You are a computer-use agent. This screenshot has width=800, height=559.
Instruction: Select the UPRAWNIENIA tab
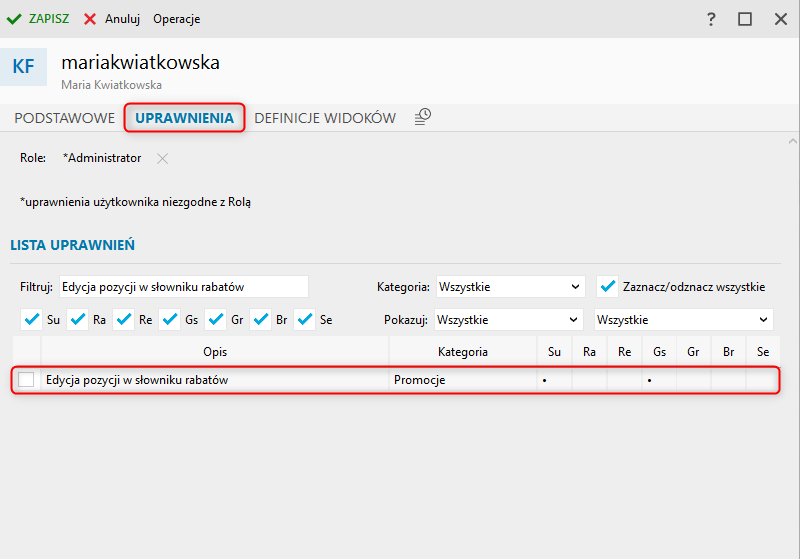click(x=184, y=118)
